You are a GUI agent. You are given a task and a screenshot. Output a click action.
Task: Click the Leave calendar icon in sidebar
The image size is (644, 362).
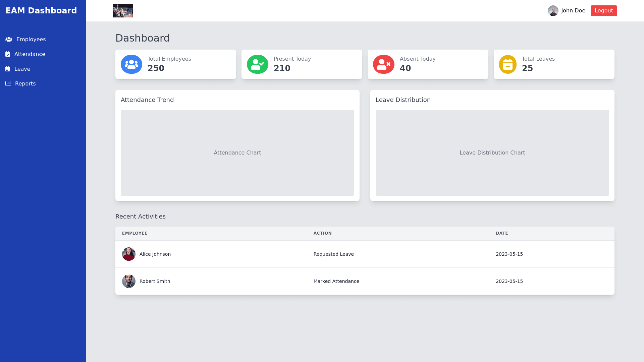[x=8, y=69]
